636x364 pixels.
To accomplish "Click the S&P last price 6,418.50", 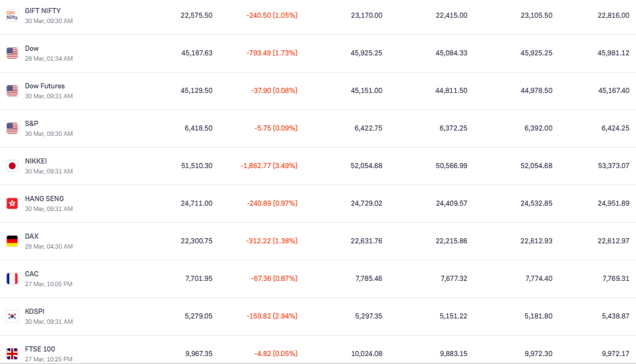I will click(199, 128).
